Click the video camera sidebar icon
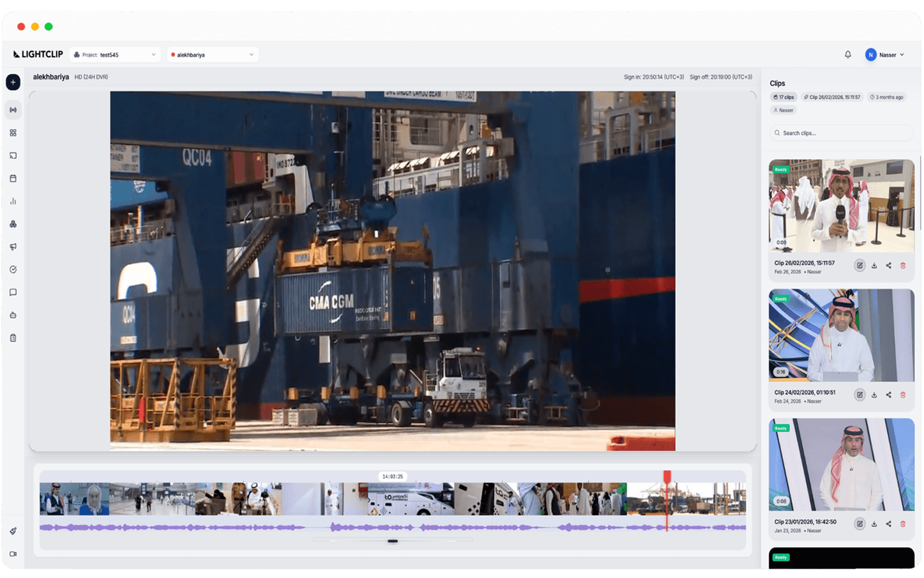The height and width of the screenshot is (578, 924). (13, 554)
